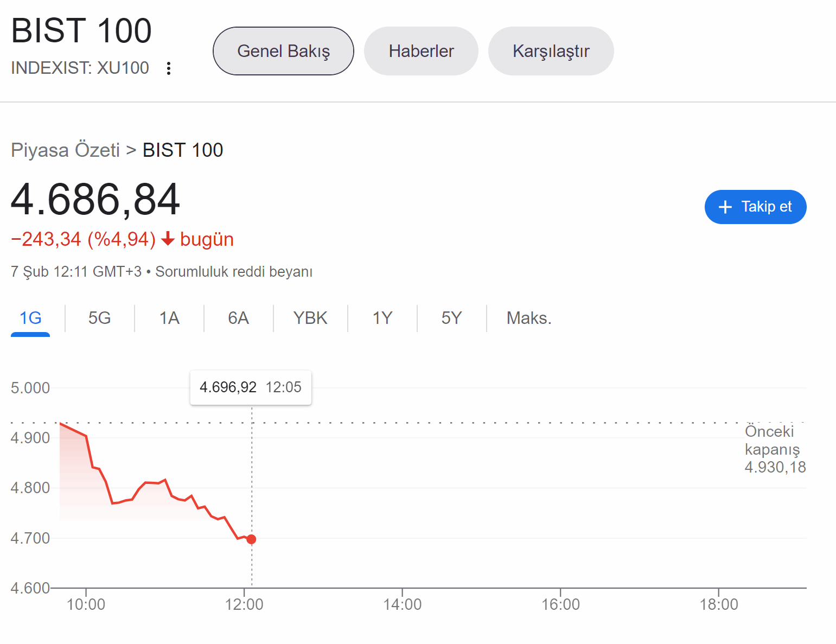
Task: Click the plus icon in Takip et
Action: (x=725, y=207)
